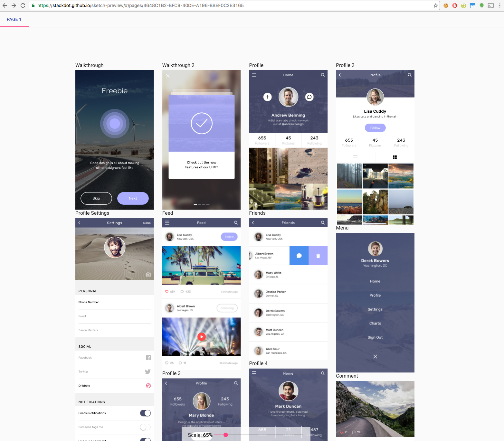
Task: Open hamburger menu on Profile 4 screen
Action: (x=254, y=373)
